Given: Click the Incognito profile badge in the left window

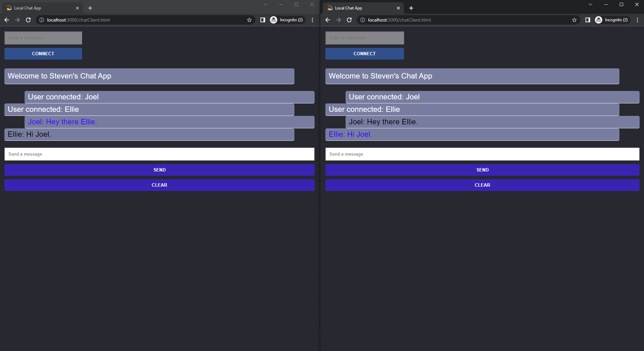Looking at the screenshot, I should pyautogui.click(x=287, y=20).
